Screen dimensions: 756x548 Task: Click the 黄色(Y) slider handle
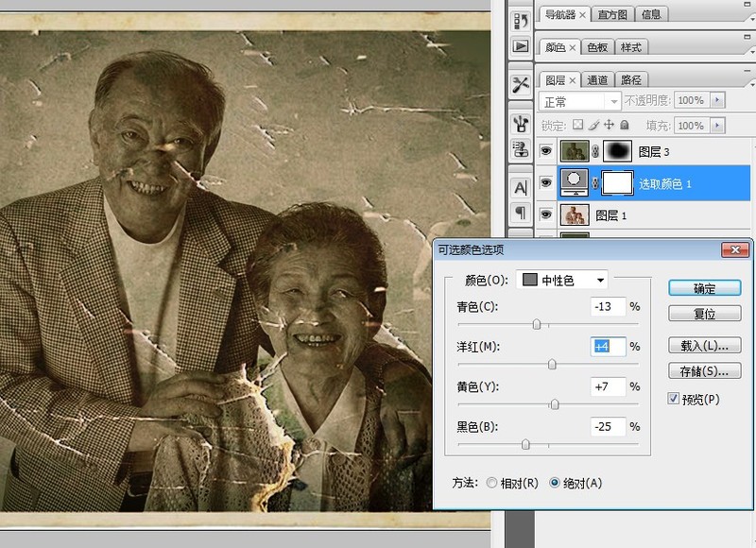[555, 404]
